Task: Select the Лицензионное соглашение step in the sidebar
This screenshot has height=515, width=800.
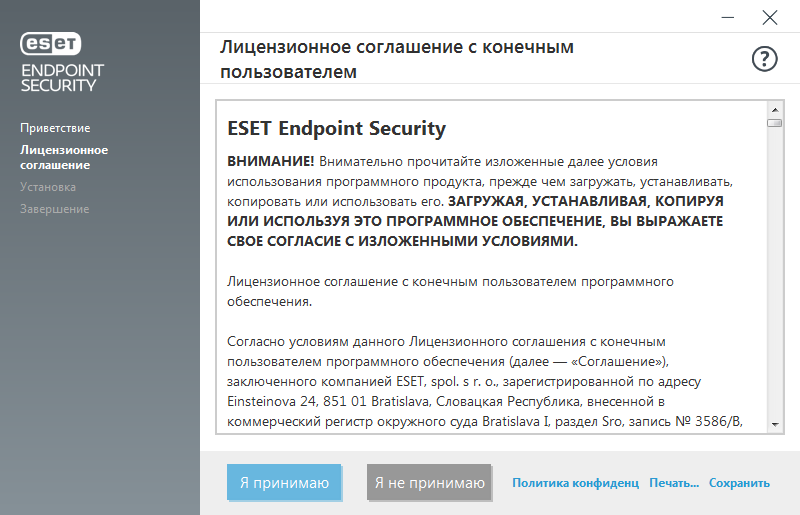Action: pyautogui.click(x=64, y=157)
